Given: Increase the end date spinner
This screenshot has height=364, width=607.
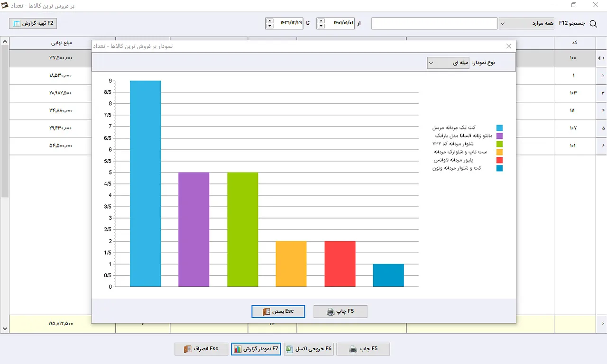Looking at the screenshot, I should tap(270, 20).
